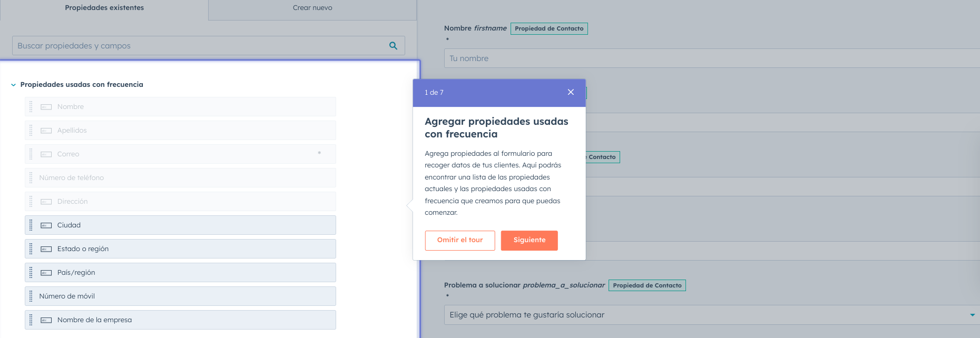Close the tour popup with X
Screen dimensions: 980x338
(x=571, y=92)
